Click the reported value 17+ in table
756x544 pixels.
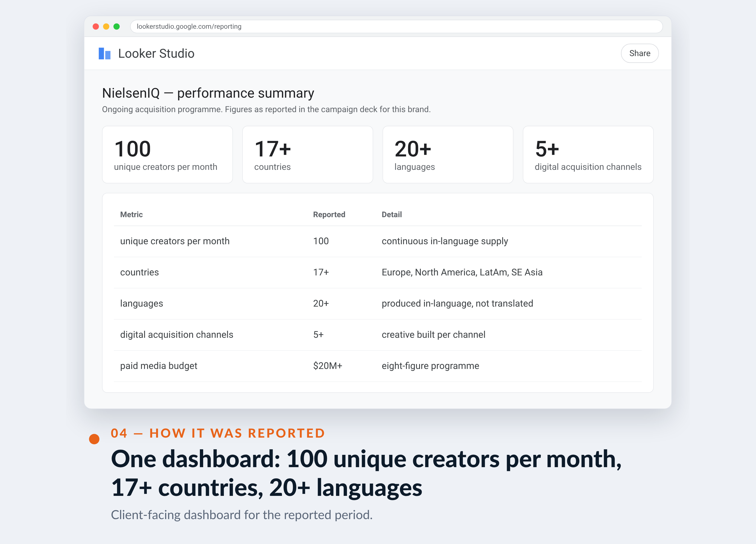pos(321,272)
